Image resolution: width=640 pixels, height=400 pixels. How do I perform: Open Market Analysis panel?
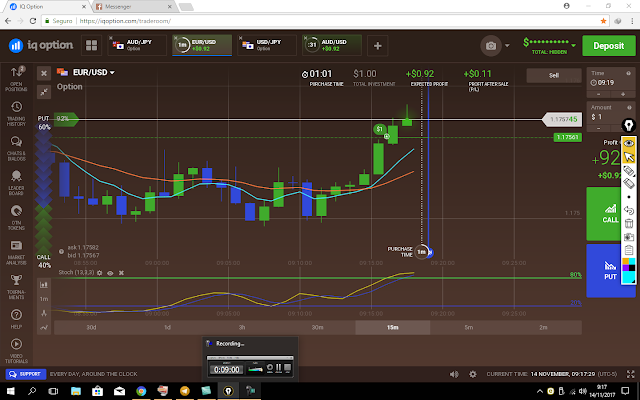(x=16, y=252)
